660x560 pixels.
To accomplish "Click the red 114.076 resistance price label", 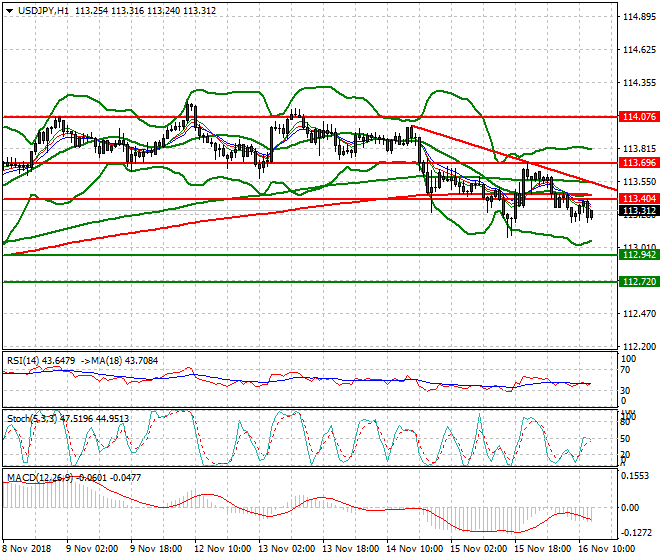I will click(639, 117).
